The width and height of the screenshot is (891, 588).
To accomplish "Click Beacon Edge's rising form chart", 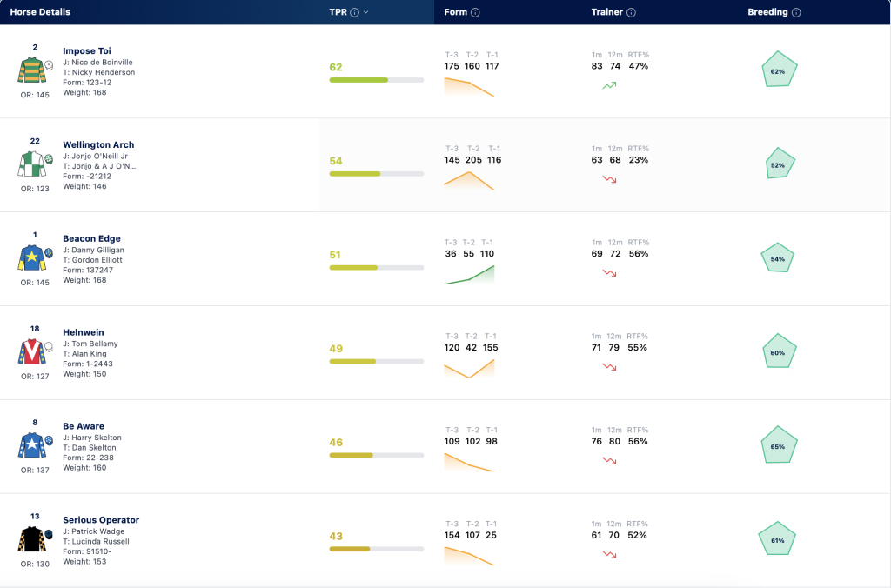I will [469, 275].
